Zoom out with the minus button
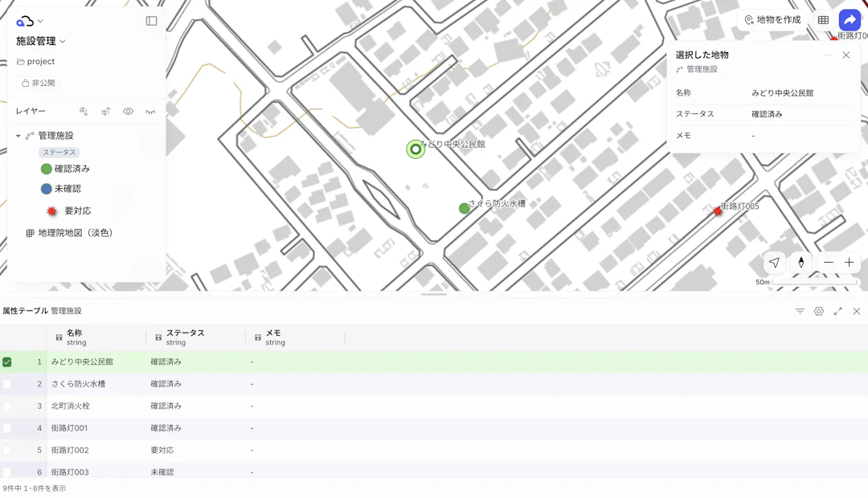Viewport: 868px width, 498px height. 828,263
